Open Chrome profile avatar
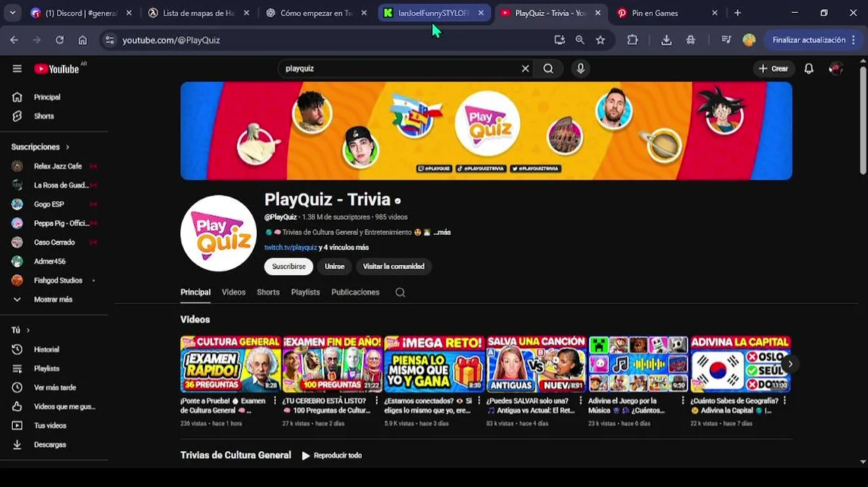Viewport: 868px width, 487px height. (x=749, y=40)
